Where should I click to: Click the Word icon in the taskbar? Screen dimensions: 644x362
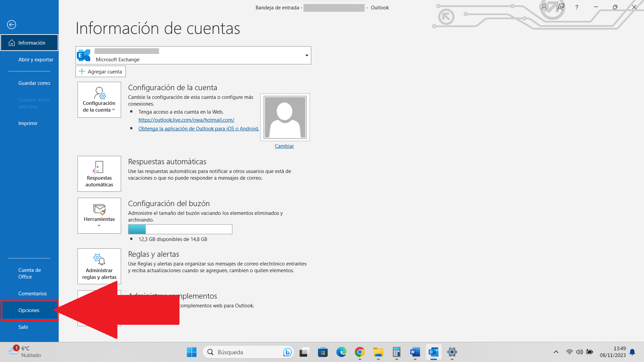pos(415,352)
